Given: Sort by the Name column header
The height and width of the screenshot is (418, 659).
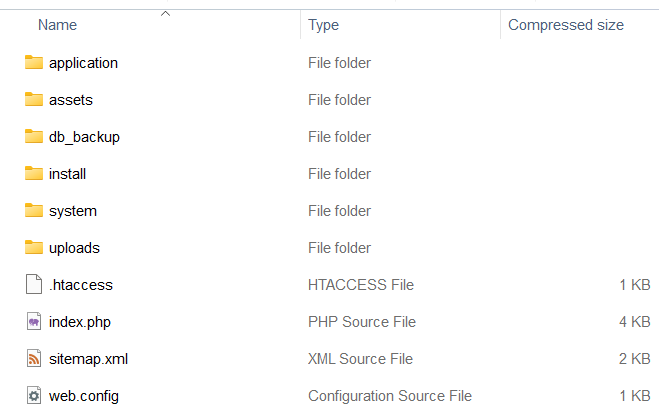Looking at the screenshot, I should coord(58,25).
